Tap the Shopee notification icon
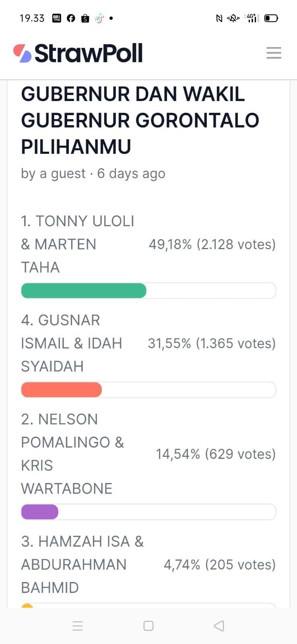 pos(85,18)
